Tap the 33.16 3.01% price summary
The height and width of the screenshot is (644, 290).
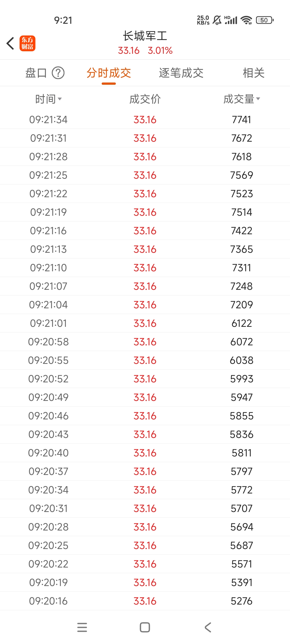(145, 51)
